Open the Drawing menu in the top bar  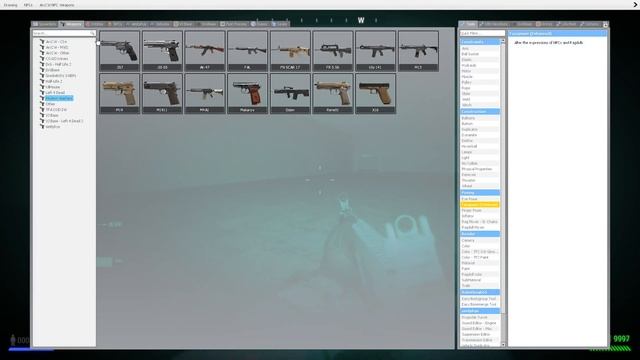click(11, 5)
